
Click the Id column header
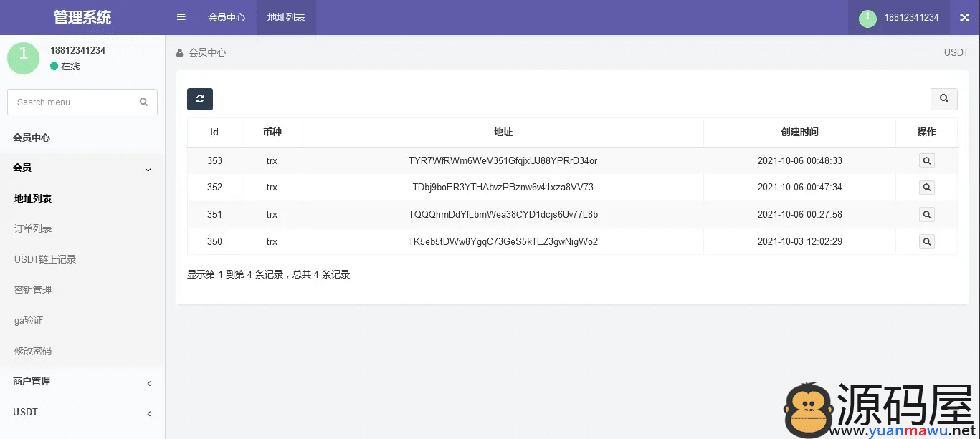(214, 132)
